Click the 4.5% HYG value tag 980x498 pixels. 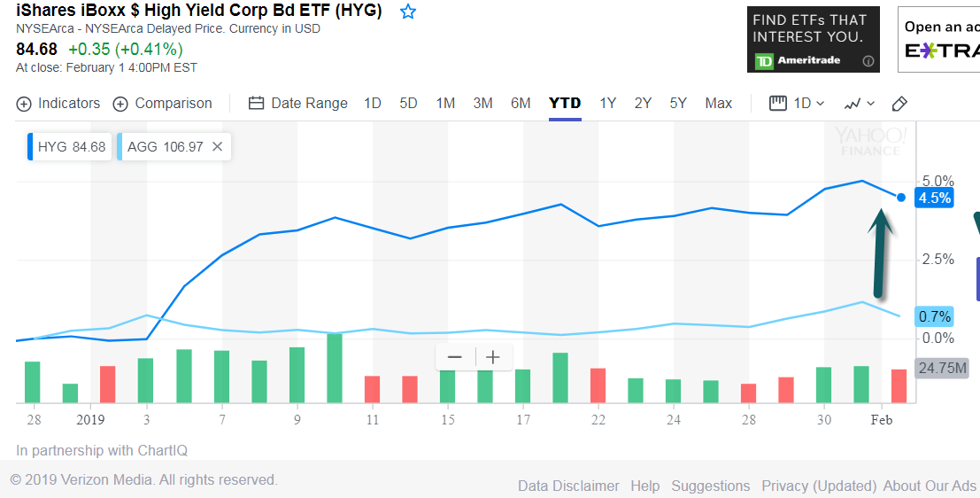point(934,198)
